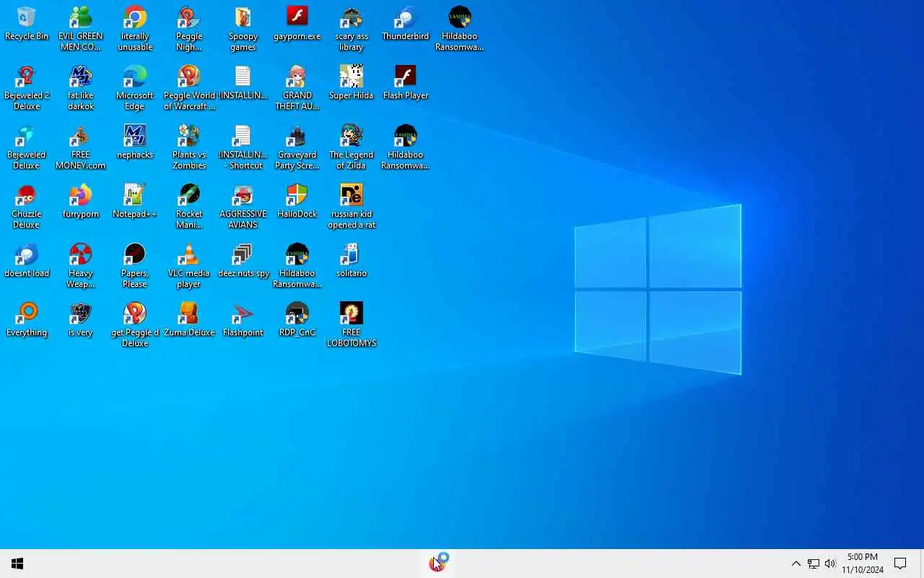Select the Recycle Bin desktop icon

(26, 24)
